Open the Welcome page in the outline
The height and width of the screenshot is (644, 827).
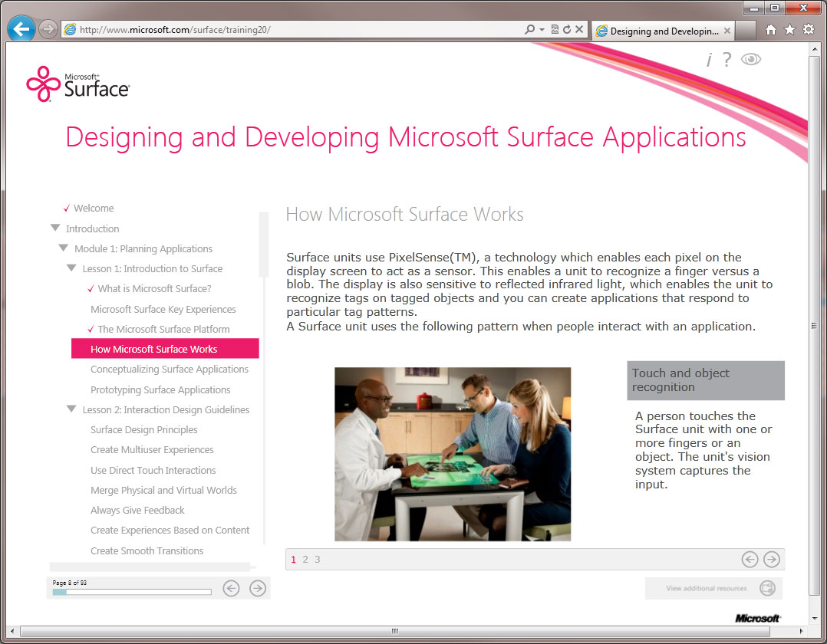(x=94, y=209)
